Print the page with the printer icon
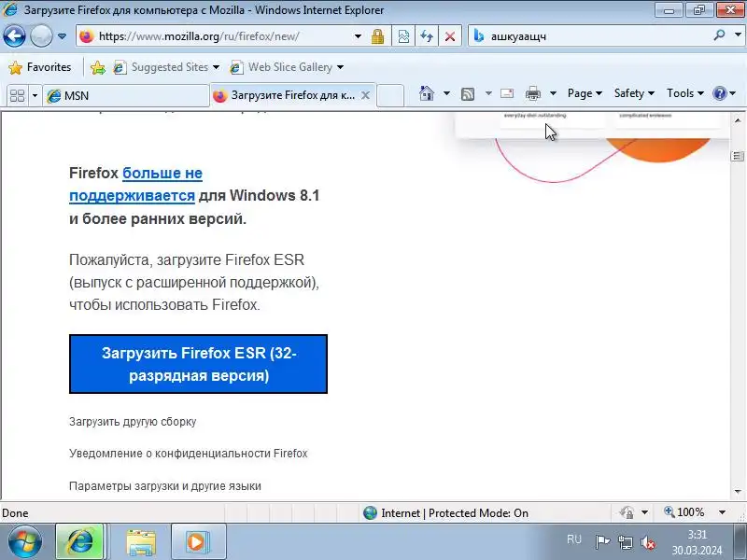This screenshot has width=747, height=560. coord(532,93)
